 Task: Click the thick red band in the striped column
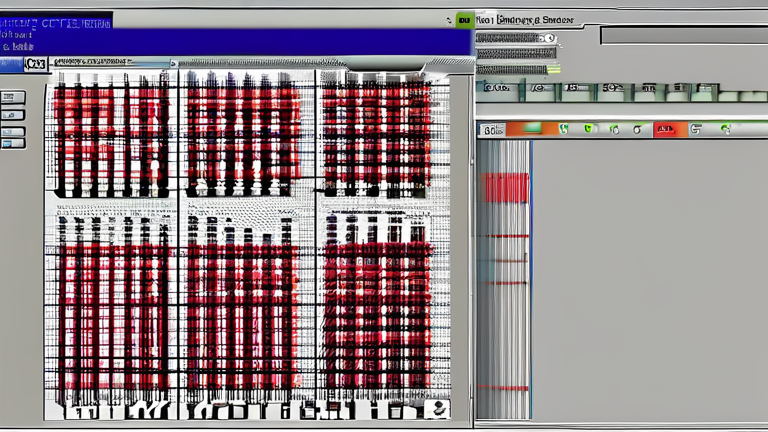point(504,187)
